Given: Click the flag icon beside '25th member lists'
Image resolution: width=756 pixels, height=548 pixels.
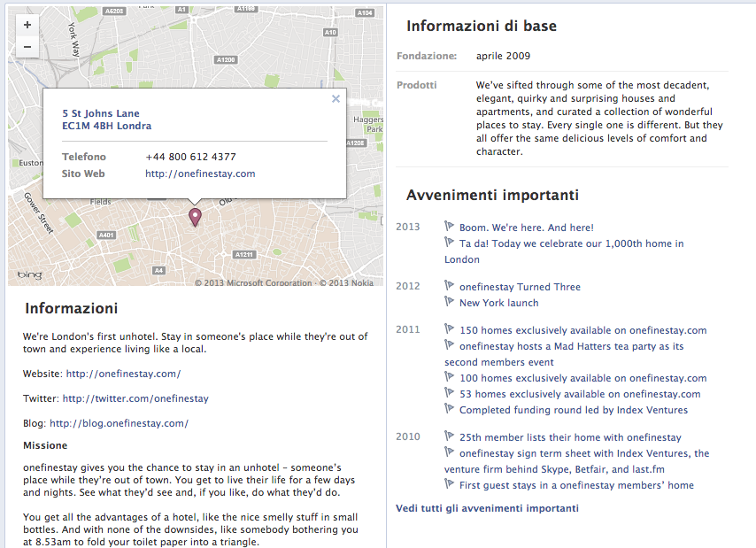Looking at the screenshot, I should 449,436.
